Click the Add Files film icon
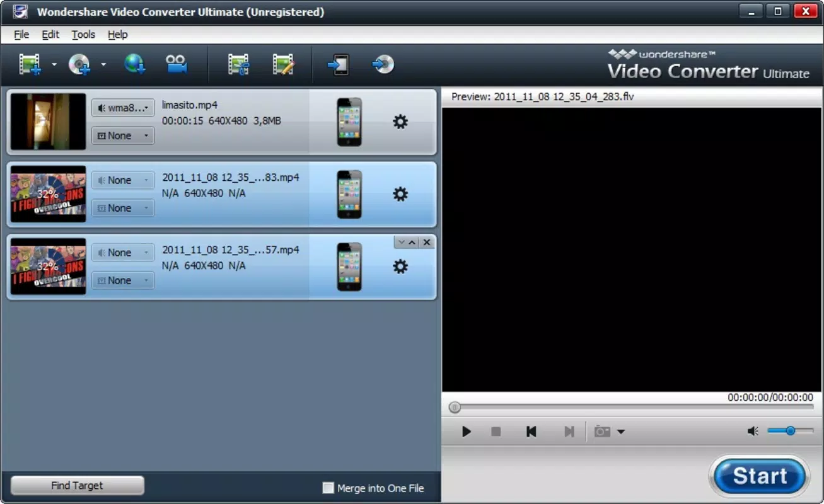Screen dimensions: 824x504 pyautogui.click(x=30, y=64)
